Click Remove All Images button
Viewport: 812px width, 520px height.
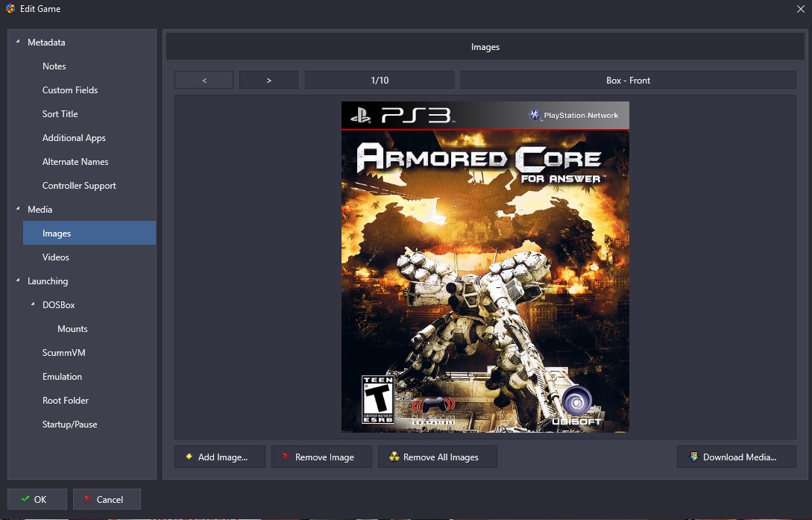click(x=438, y=457)
